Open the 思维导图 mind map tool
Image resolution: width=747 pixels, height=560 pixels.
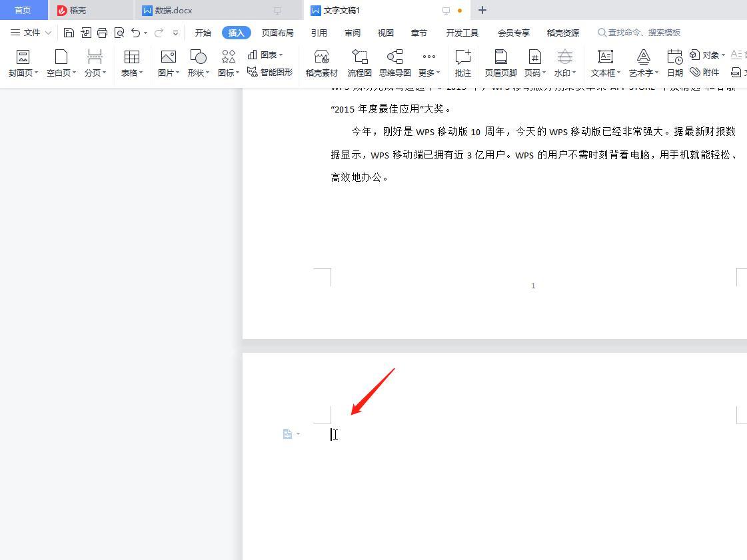pyautogui.click(x=394, y=63)
